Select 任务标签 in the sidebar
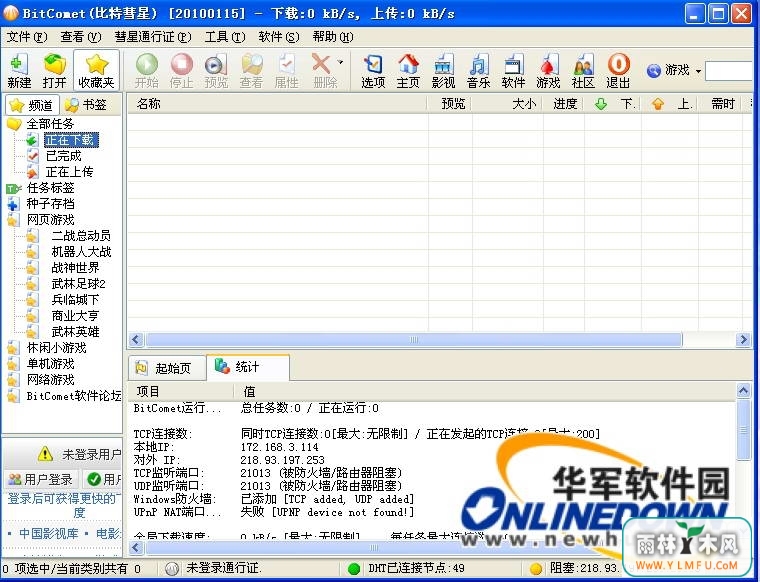This screenshot has height=582, width=760. click(x=50, y=188)
